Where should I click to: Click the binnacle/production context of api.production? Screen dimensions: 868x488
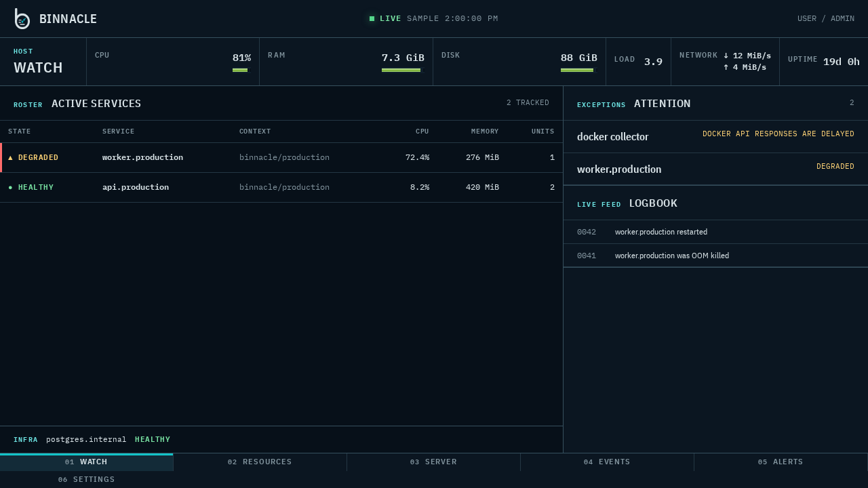(284, 188)
